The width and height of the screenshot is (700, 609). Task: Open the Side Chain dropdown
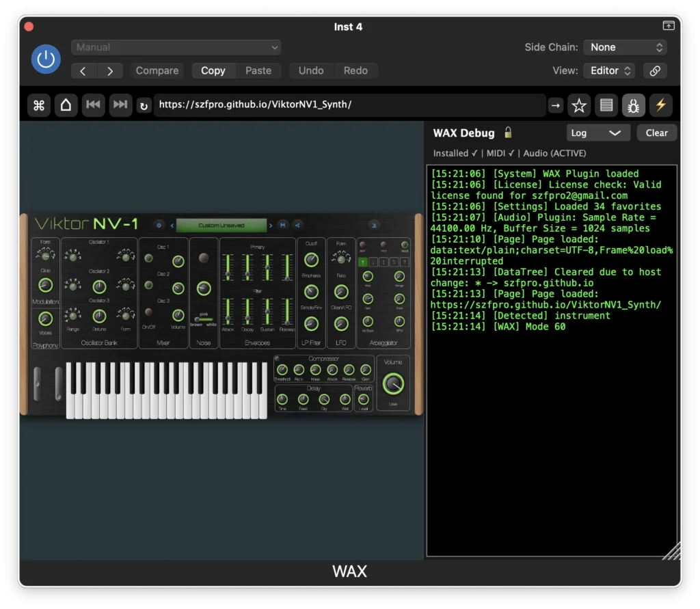(625, 47)
